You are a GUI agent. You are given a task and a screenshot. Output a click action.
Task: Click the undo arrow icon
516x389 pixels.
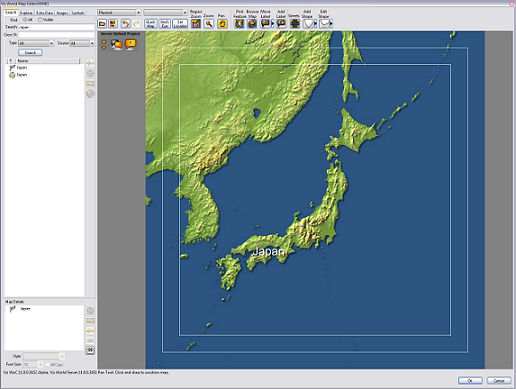[x=126, y=24]
